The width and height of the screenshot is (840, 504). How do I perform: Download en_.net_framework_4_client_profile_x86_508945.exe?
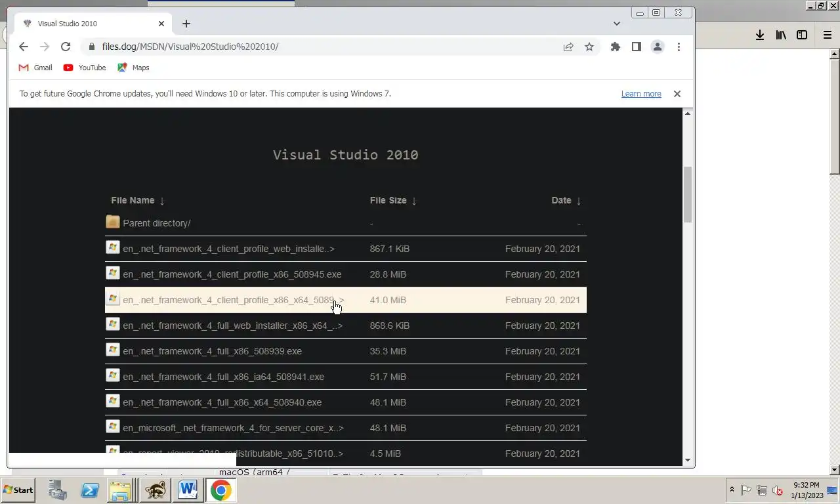click(232, 274)
